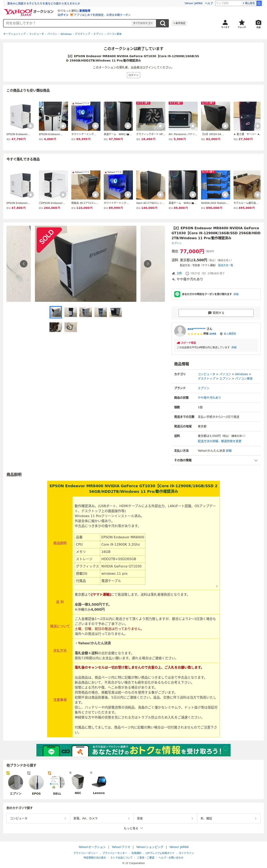The height and width of the screenshot is (868, 267).
Task: Click プライバシーポリシー footer link
Action: click(86, 853)
